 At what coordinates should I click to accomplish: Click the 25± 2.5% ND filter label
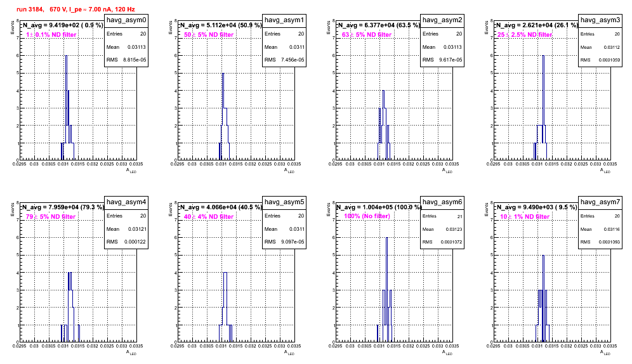525,35
